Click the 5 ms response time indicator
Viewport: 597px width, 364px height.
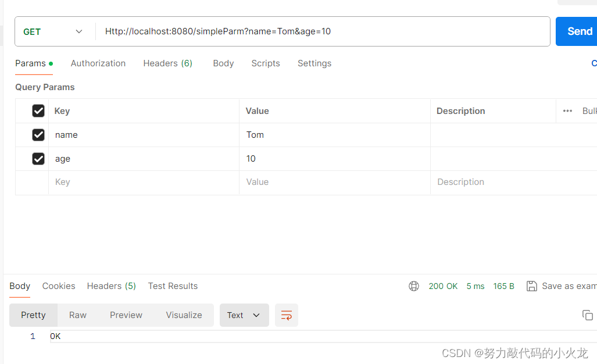tap(475, 286)
